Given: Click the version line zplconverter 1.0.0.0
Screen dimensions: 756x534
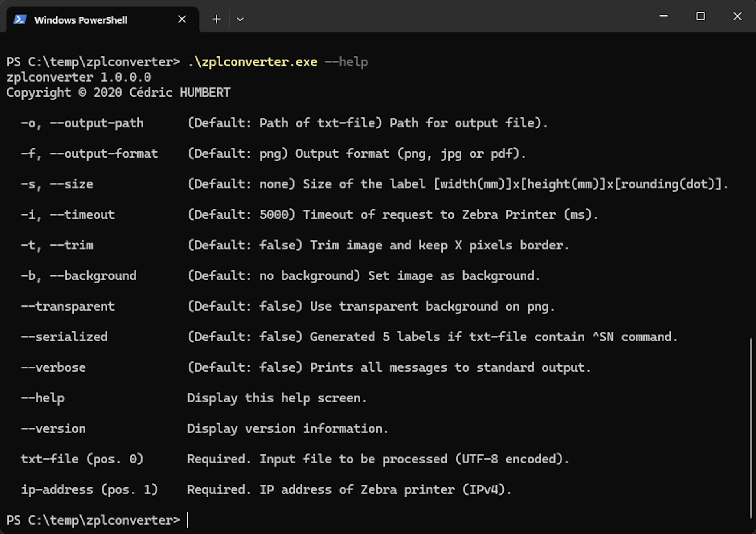Looking at the screenshot, I should pyautogui.click(x=79, y=77).
